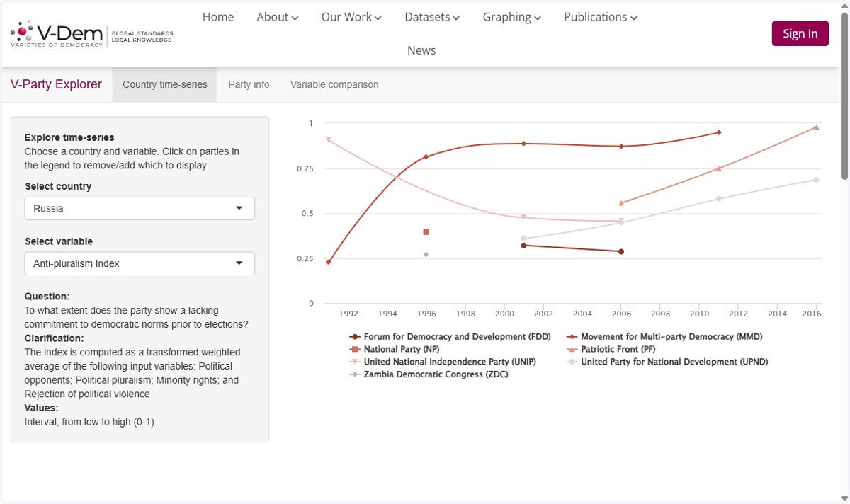The image size is (850, 504).
Task: Toggle Movement for Multi-party Democracy legend entry
Action: coord(664,337)
